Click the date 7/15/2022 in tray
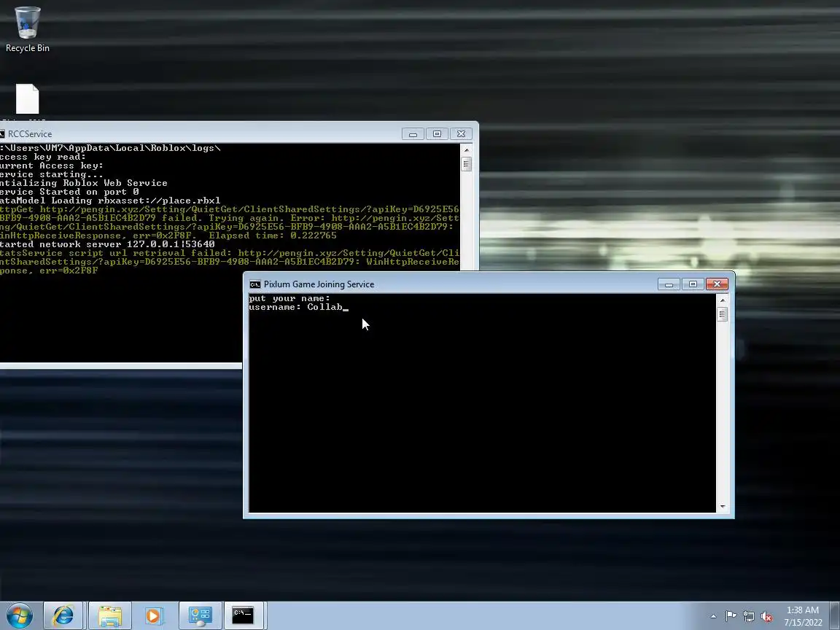This screenshot has width=840, height=630. pos(803,623)
